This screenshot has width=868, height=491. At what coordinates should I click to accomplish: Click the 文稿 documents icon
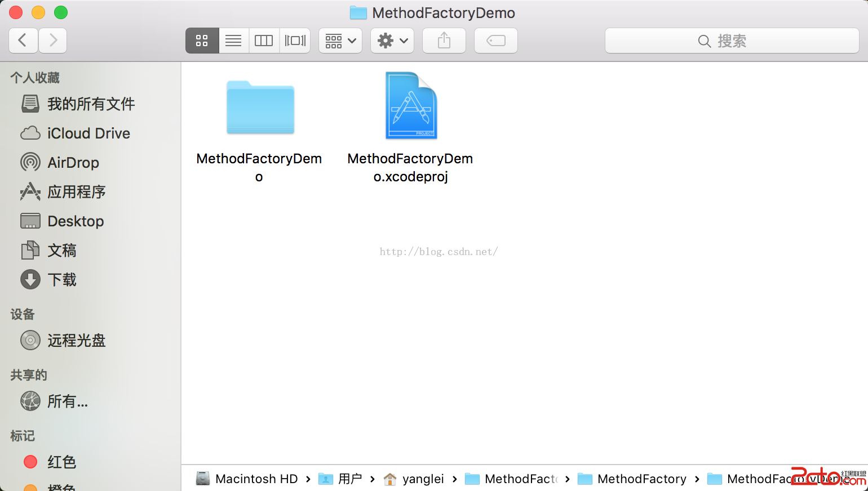pyautogui.click(x=30, y=250)
